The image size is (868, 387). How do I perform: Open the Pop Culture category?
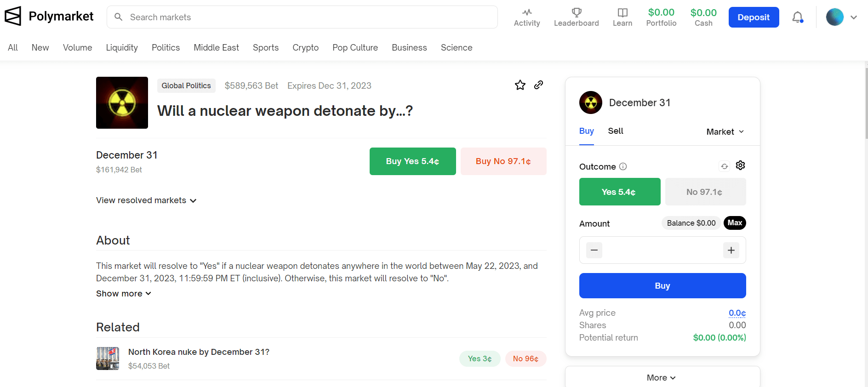(355, 47)
